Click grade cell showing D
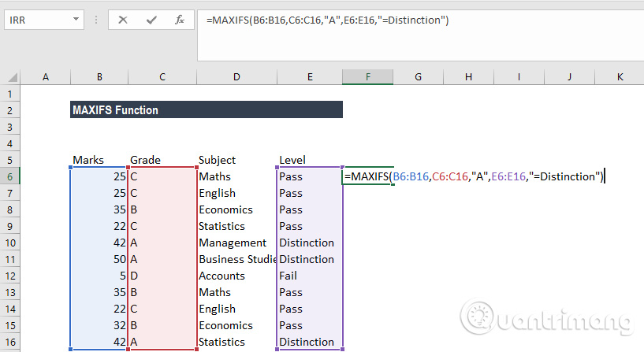 162,276
